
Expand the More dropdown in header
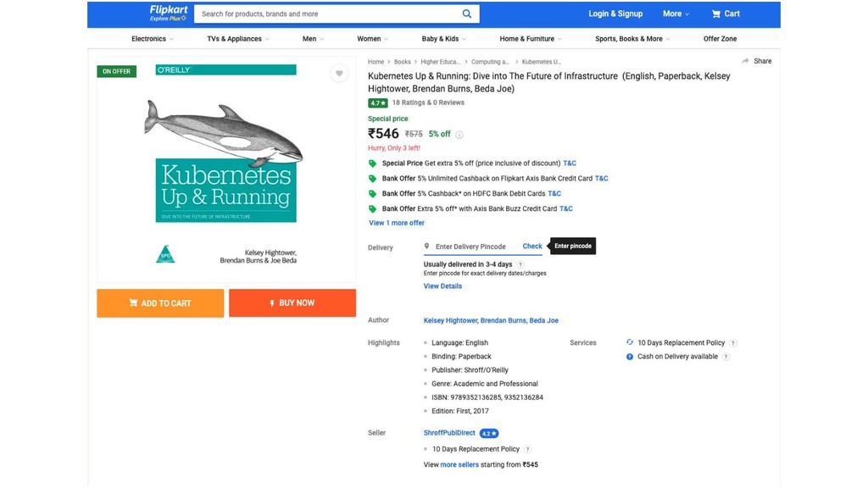(x=676, y=14)
